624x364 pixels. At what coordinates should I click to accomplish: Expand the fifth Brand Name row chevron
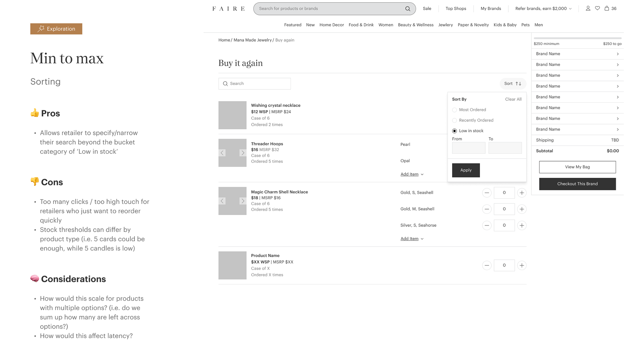(x=617, y=97)
